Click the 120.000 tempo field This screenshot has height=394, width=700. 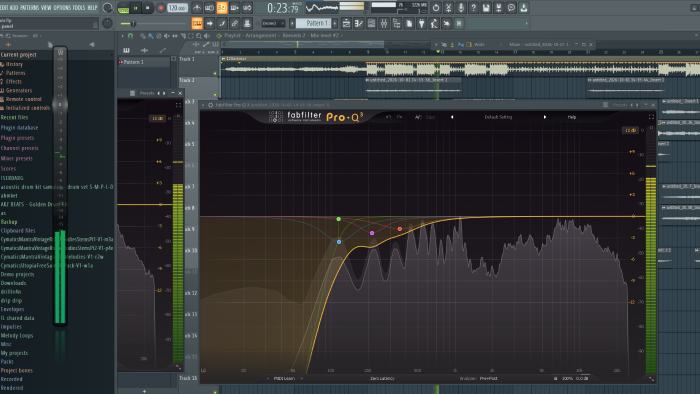click(x=177, y=8)
